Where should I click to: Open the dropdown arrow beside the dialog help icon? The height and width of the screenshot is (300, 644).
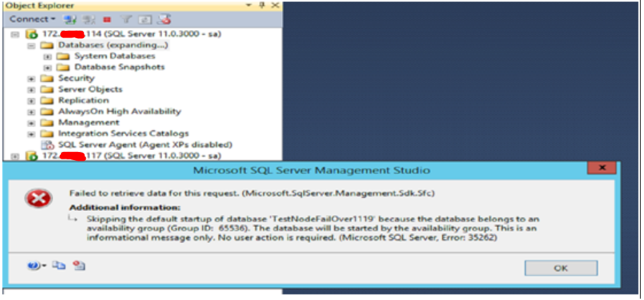[44, 267]
